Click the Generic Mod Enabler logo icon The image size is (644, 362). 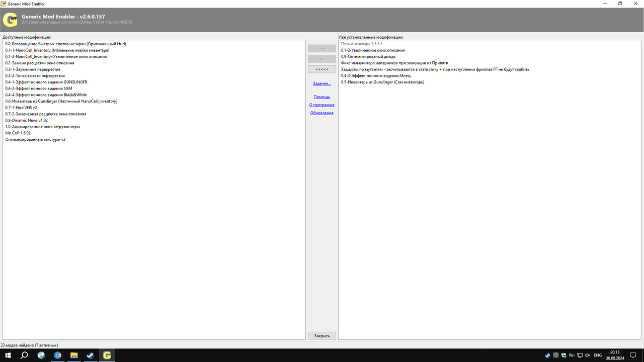pos(10,20)
